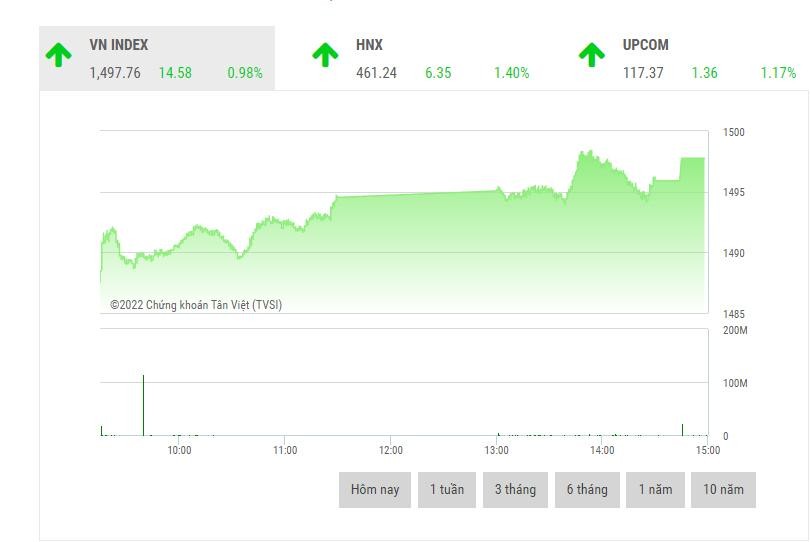
Task: Display the 10 năm chart range
Action: (x=723, y=490)
